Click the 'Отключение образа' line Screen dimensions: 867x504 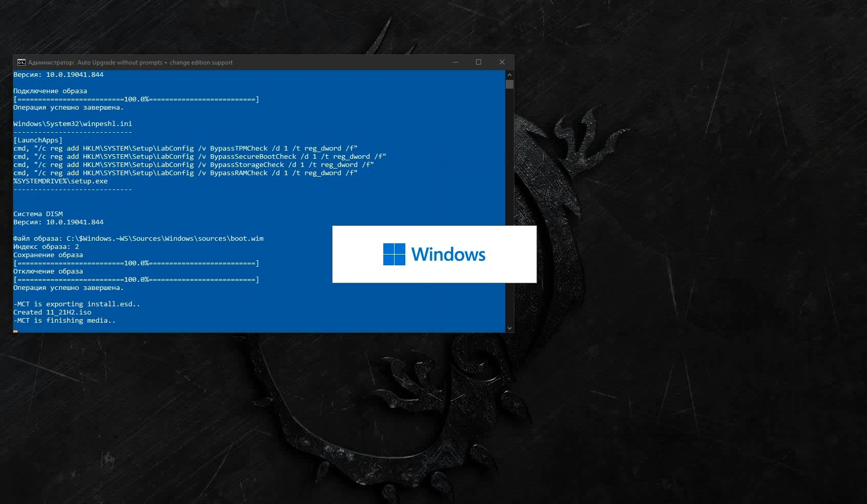click(48, 271)
